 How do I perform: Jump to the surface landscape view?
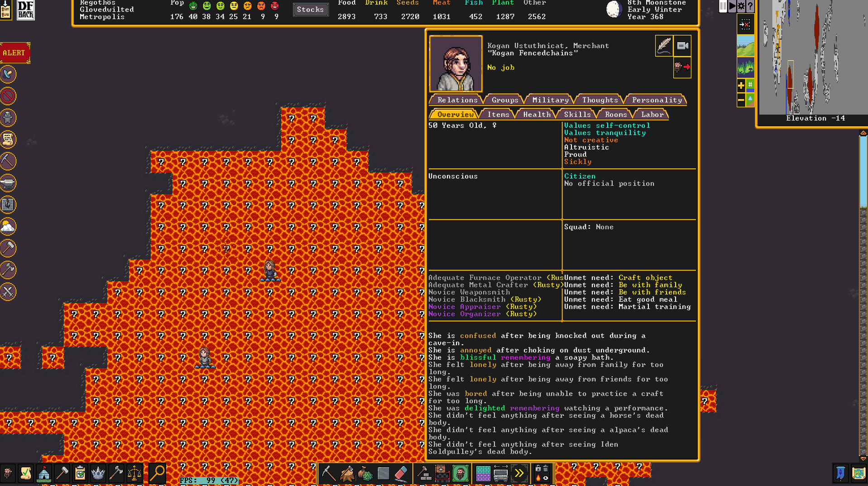745,46
